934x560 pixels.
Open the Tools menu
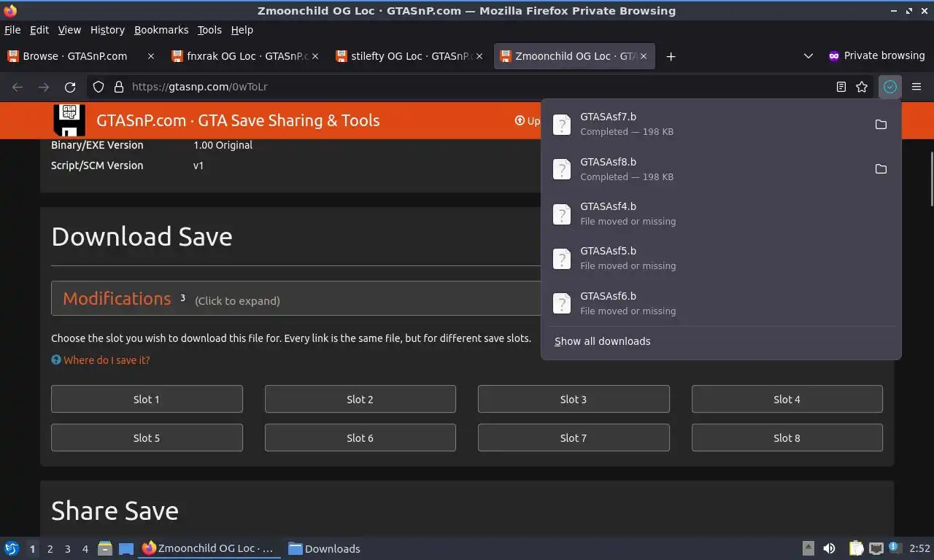click(209, 30)
